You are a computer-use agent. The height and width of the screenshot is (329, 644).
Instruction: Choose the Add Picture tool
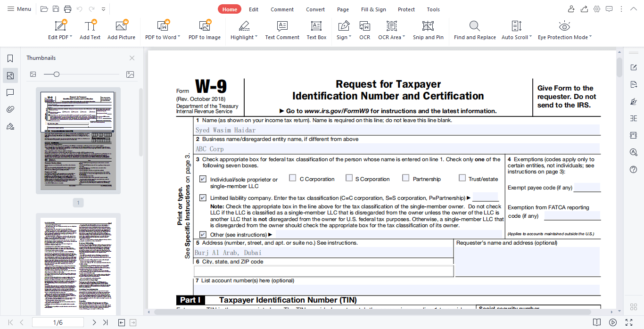coord(121,26)
